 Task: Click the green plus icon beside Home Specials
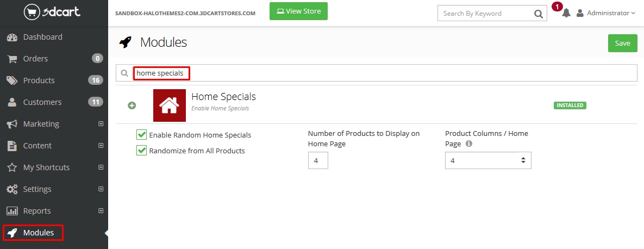(x=132, y=105)
